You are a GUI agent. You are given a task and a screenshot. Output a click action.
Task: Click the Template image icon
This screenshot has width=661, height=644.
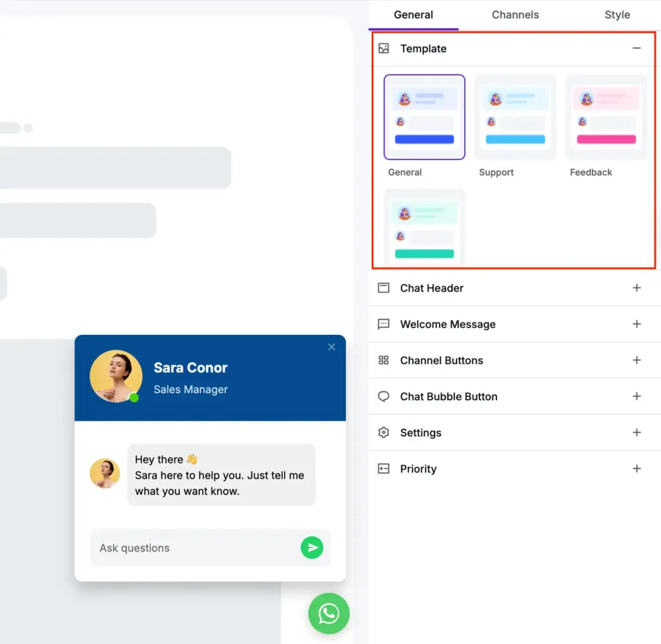coord(384,48)
